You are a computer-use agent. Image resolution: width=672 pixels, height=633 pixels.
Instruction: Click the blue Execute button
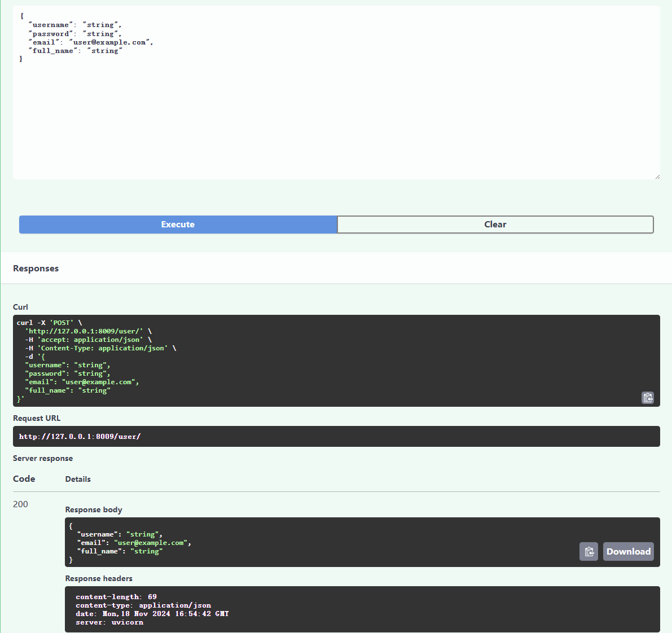point(178,225)
